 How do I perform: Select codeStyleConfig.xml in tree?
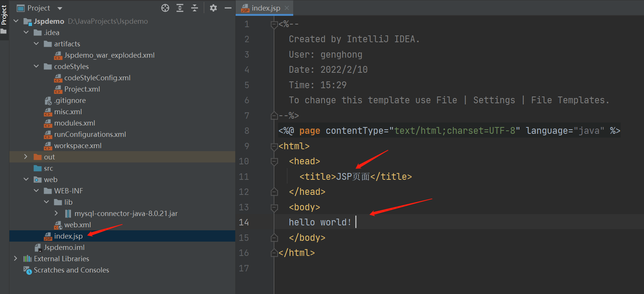97,78
